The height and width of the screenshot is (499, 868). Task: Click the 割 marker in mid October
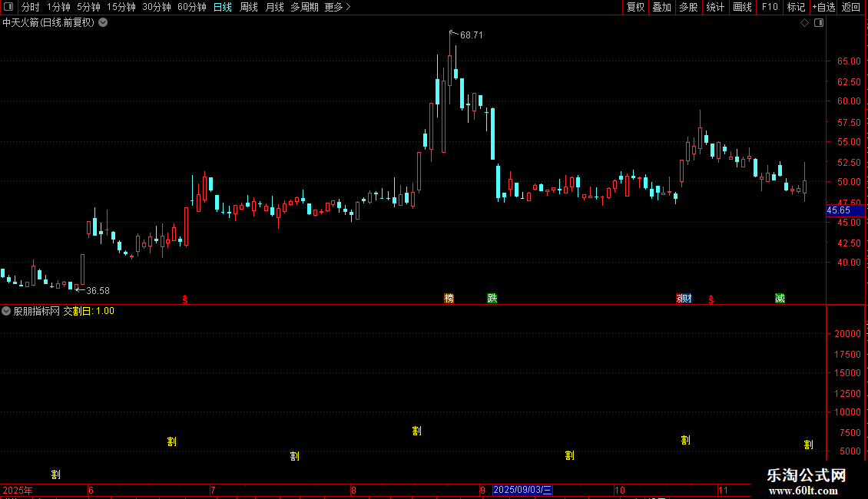(685, 440)
